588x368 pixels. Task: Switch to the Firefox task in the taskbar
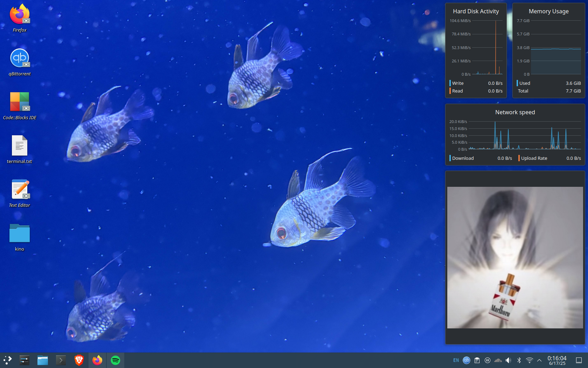97,360
